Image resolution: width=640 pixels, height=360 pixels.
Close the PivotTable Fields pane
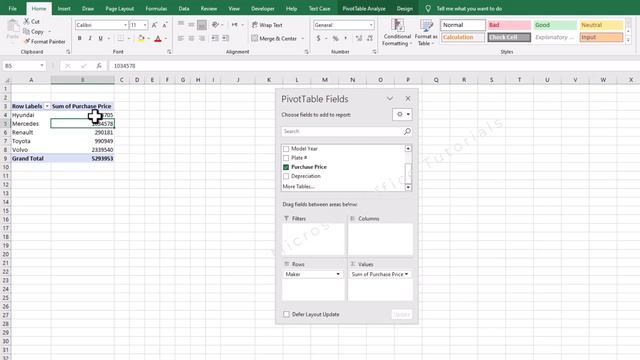click(408, 99)
